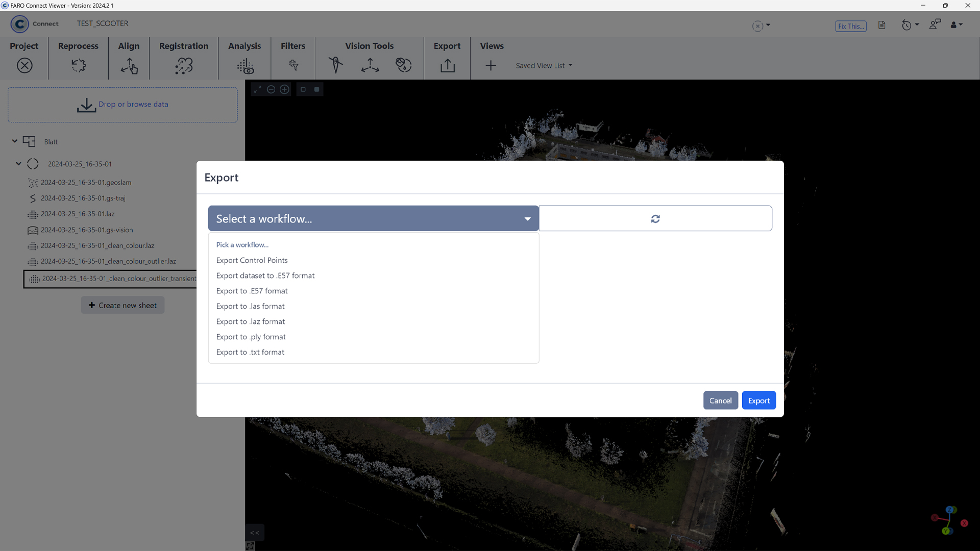Select Export Control Points workflow
The height and width of the screenshot is (551, 980).
click(252, 260)
